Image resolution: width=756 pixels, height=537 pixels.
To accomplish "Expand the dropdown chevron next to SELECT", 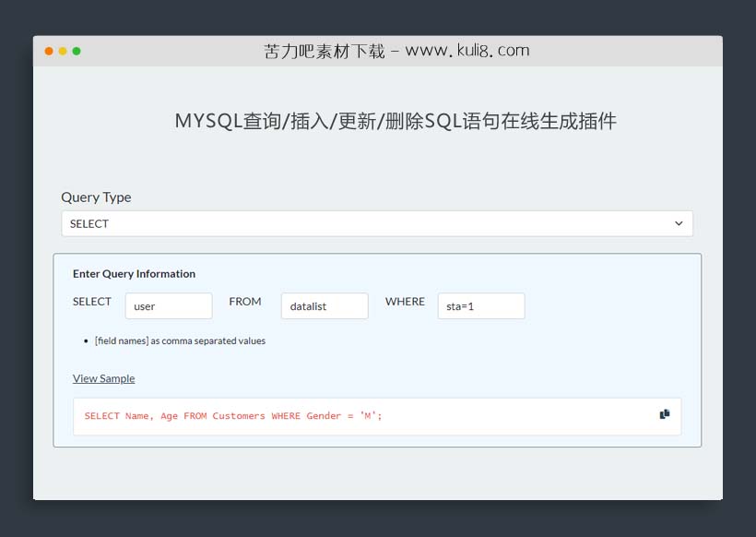I will point(679,223).
